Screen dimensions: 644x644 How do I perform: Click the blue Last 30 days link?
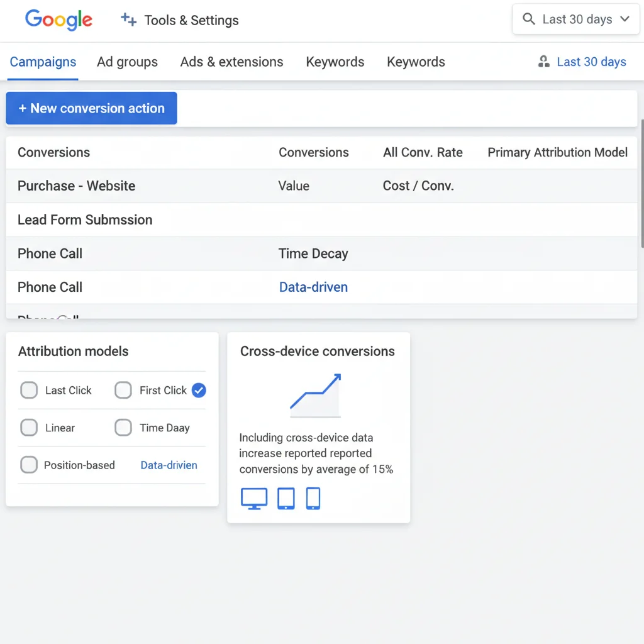click(591, 62)
